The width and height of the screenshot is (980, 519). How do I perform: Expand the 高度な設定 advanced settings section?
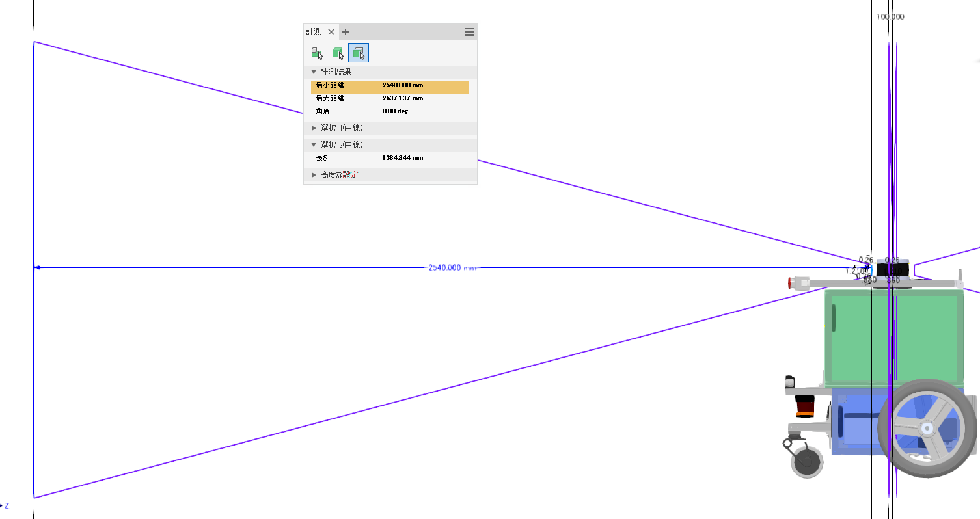pos(314,174)
